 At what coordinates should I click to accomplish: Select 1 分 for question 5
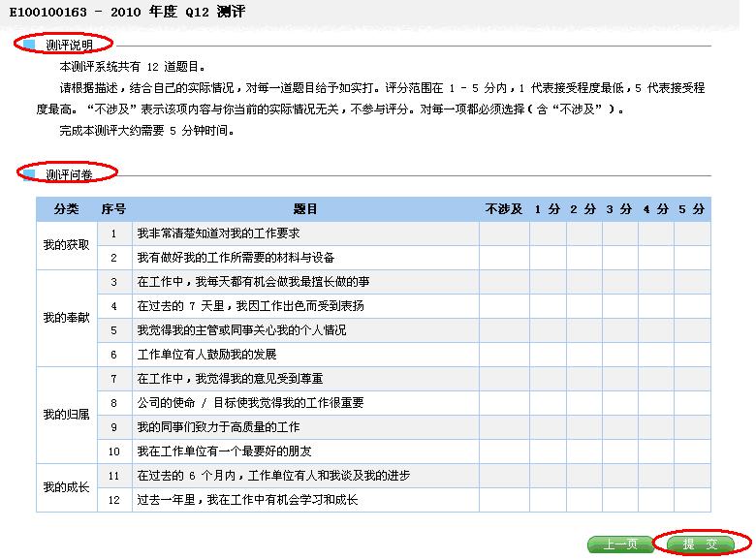[x=548, y=330]
